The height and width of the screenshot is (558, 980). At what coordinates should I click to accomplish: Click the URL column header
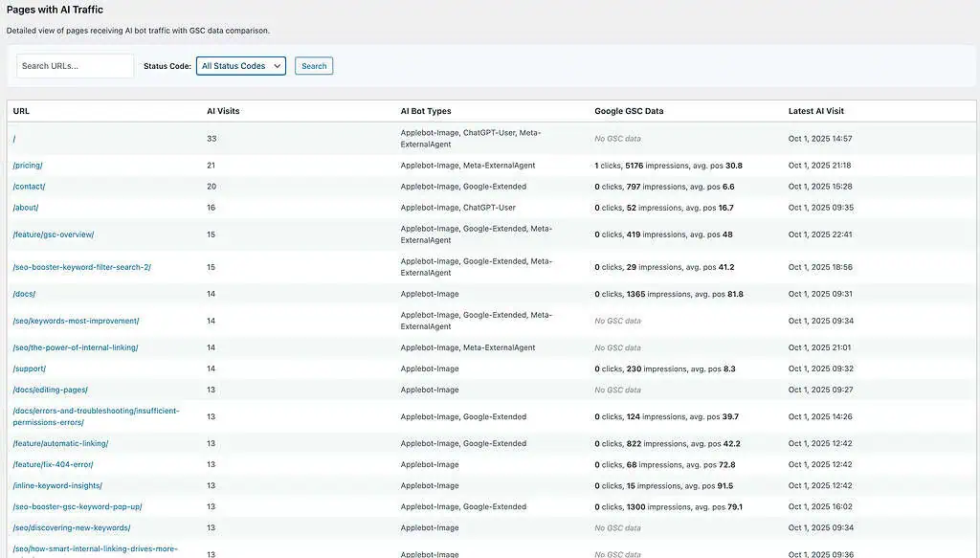tap(20, 110)
